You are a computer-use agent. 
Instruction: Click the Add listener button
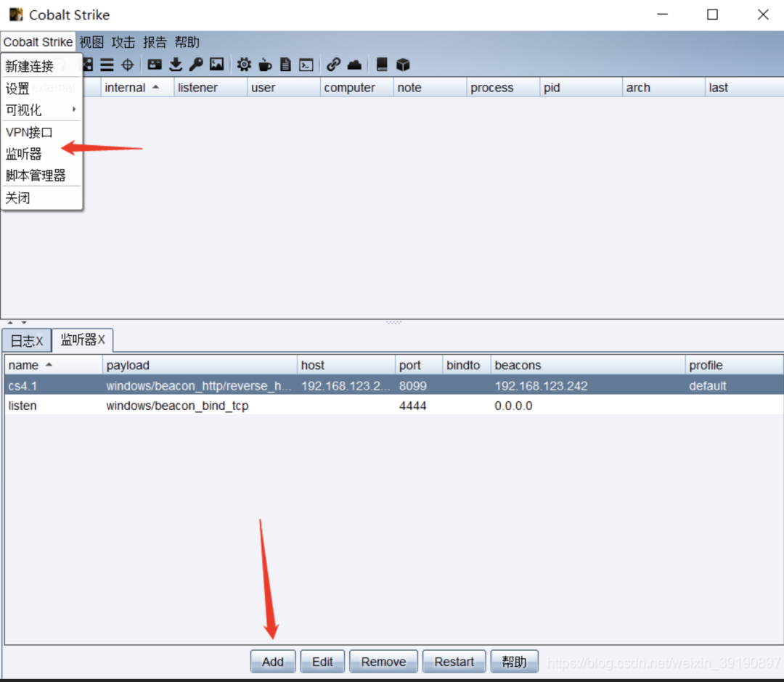273,662
